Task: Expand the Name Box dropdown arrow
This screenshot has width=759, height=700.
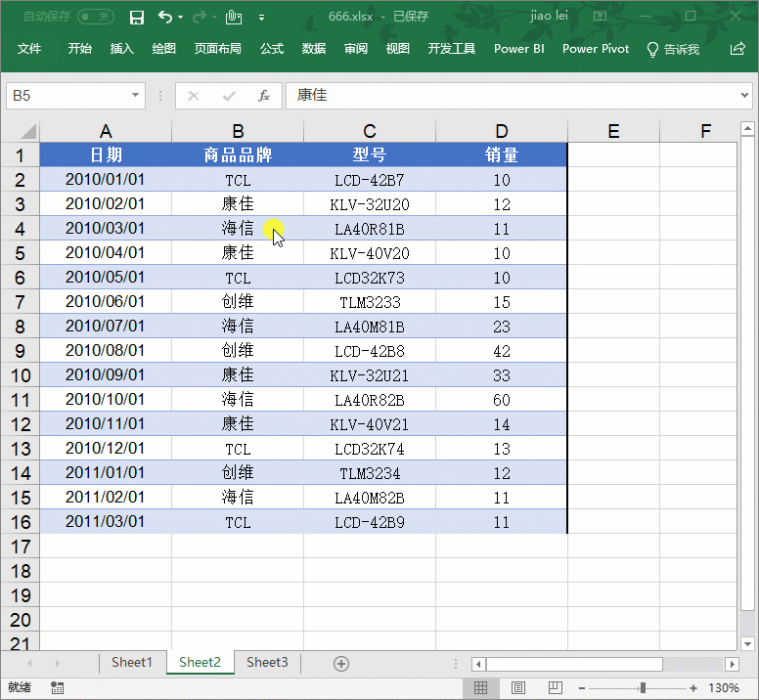Action: click(x=136, y=95)
